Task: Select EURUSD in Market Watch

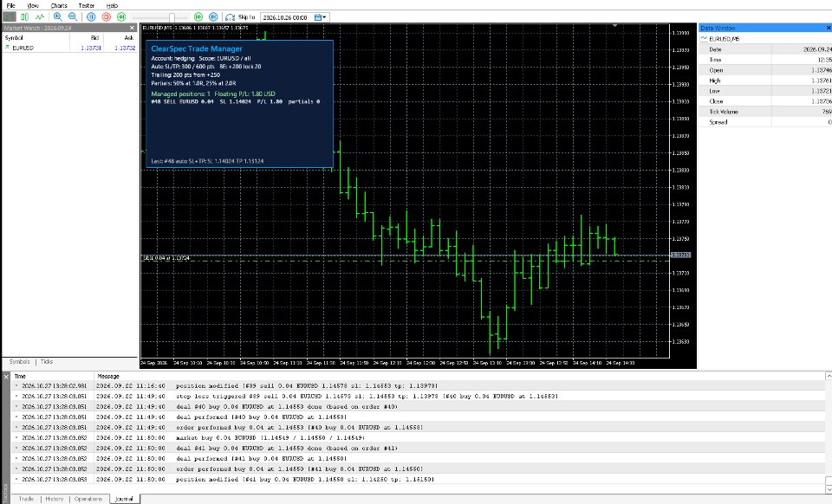Action: tap(69, 48)
